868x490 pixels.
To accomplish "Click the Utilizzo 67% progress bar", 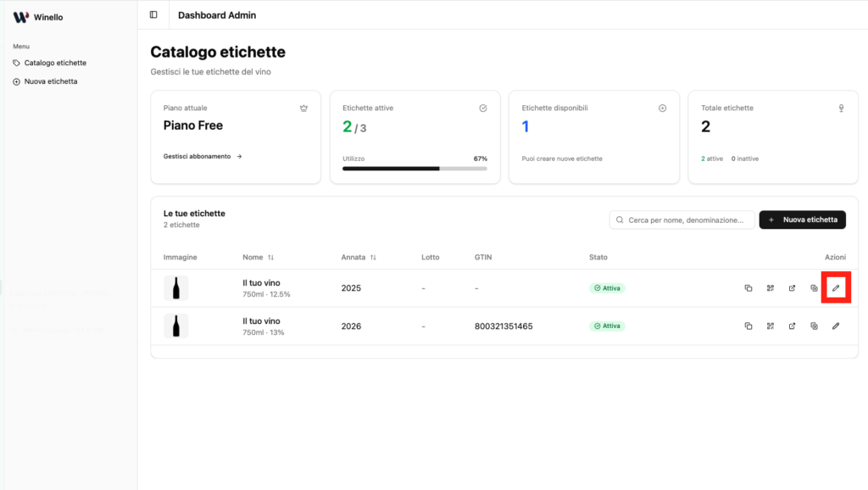I will pos(415,169).
